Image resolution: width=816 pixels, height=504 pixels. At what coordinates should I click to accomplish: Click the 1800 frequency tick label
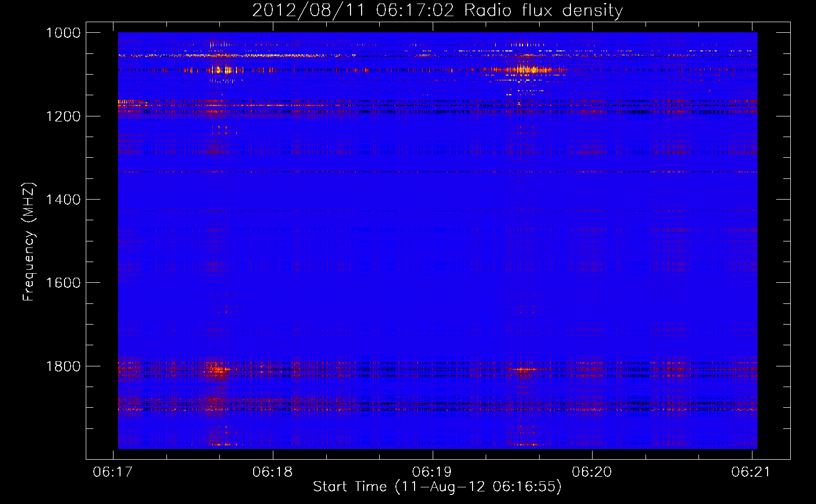point(63,366)
